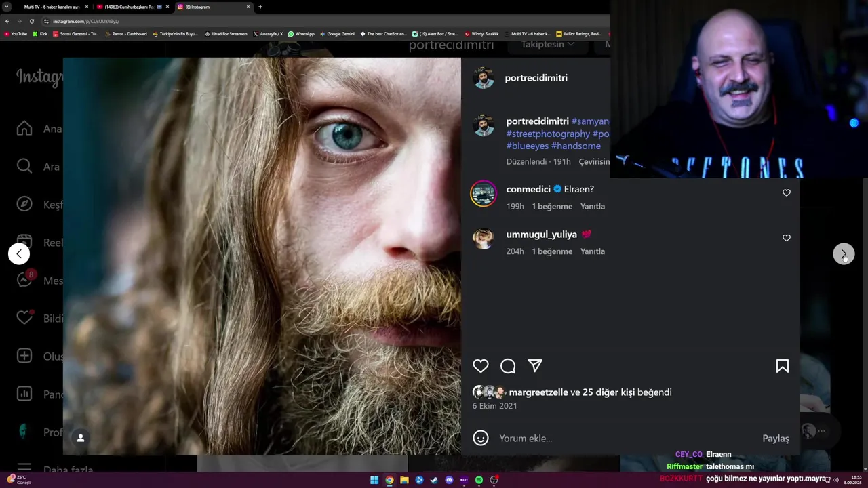Image resolution: width=868 pixels, height=488 pixels.
Task: Like ummugul_yuliya's comment with its heart
Action: 787,238
